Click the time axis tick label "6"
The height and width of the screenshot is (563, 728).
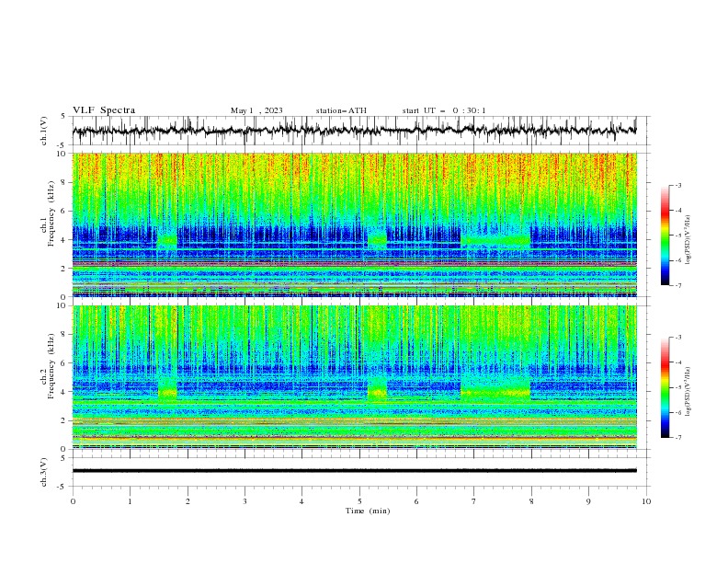[416, 501]
